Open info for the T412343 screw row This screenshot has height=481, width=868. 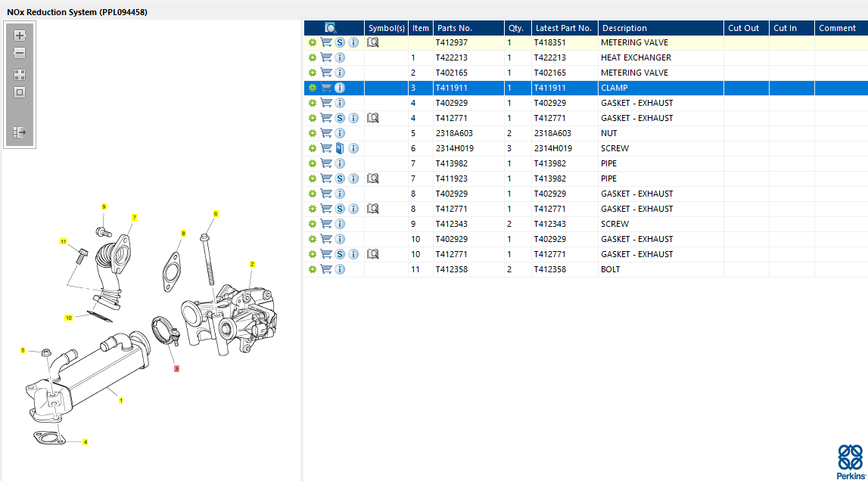(x=340, y=224)
